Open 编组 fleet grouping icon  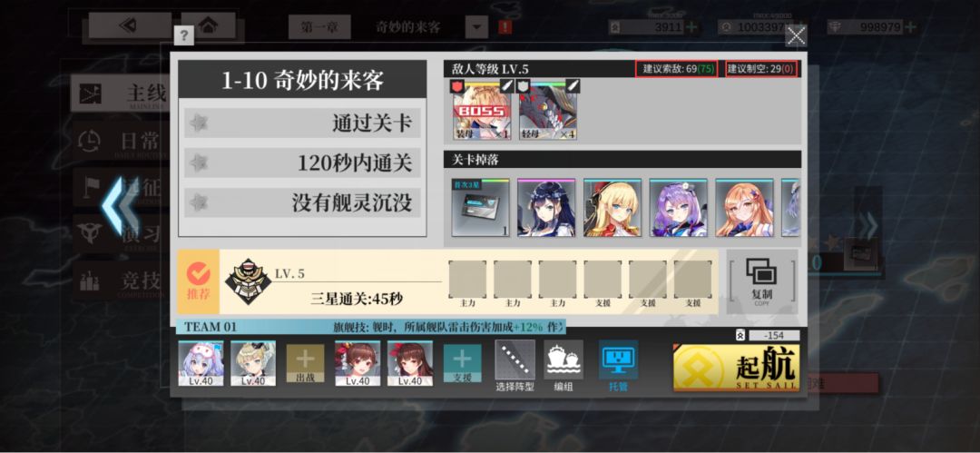(563, 366)
